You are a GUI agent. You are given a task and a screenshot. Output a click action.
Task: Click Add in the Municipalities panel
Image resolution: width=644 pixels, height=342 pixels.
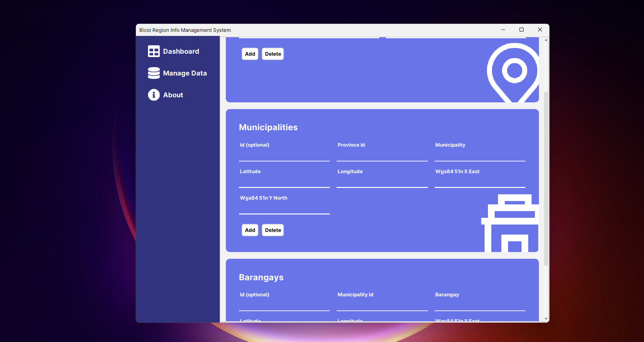tap(250, 230)
